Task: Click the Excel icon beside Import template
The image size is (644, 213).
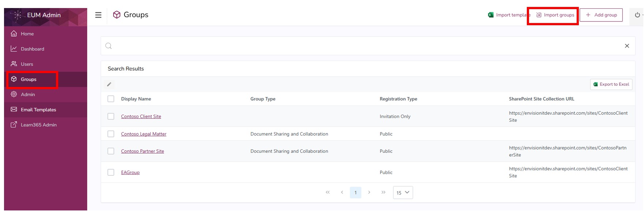Action: (491, 15)
